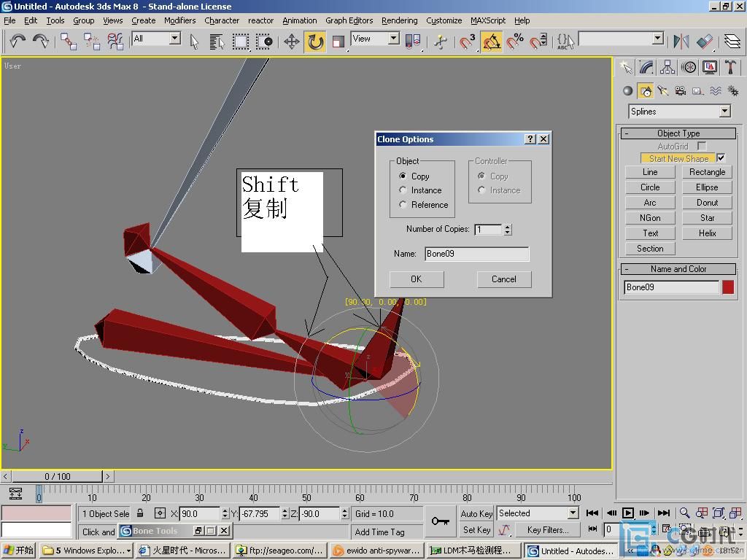The width and height of the screenshot is (747, 560).
Task: Select Instance radio under Object
Action: [x=403, y=190]
